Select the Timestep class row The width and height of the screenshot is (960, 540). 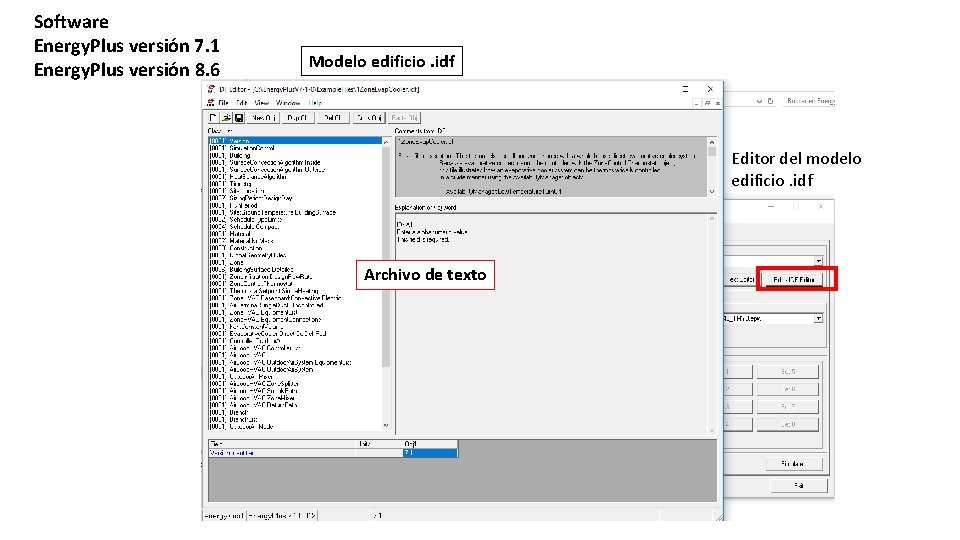coord(295,184)
